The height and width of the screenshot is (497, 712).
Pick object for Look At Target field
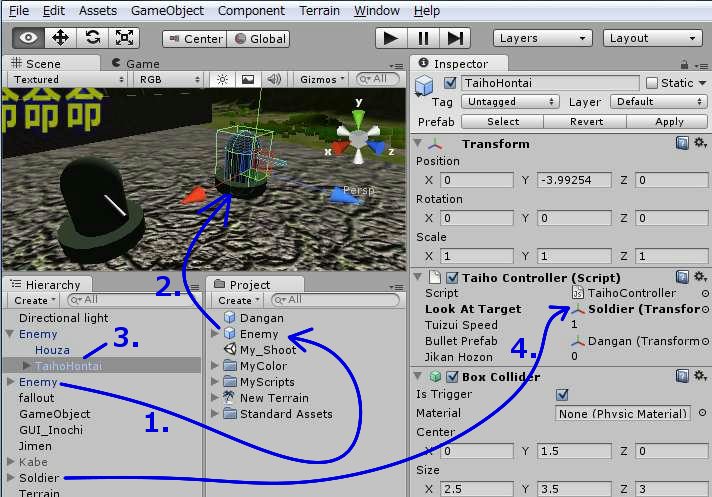705,310
